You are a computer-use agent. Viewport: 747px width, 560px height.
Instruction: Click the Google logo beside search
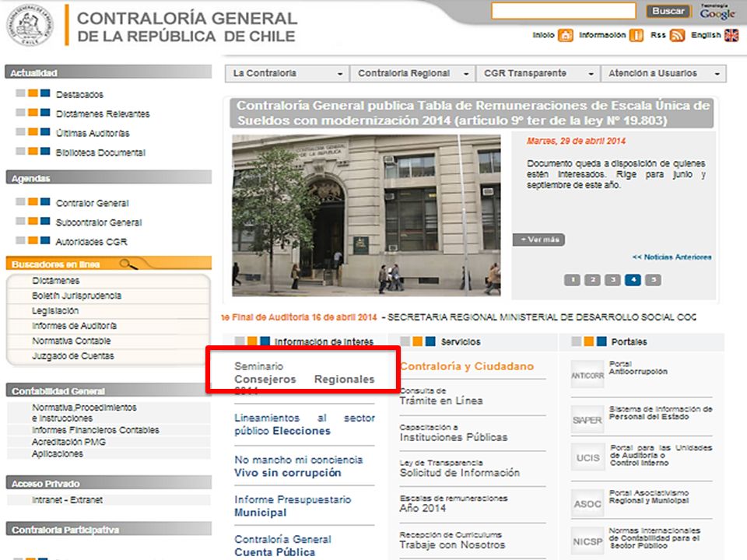717,12
